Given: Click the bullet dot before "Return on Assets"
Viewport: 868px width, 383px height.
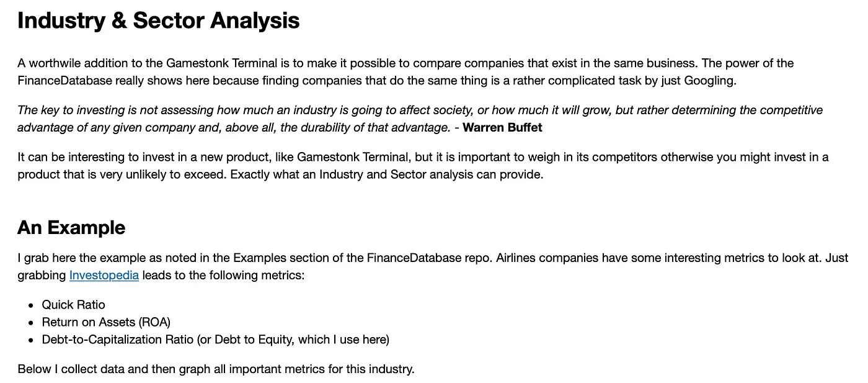Looking at the screenshot, I should pyautogui.click(x=31, y=323).
